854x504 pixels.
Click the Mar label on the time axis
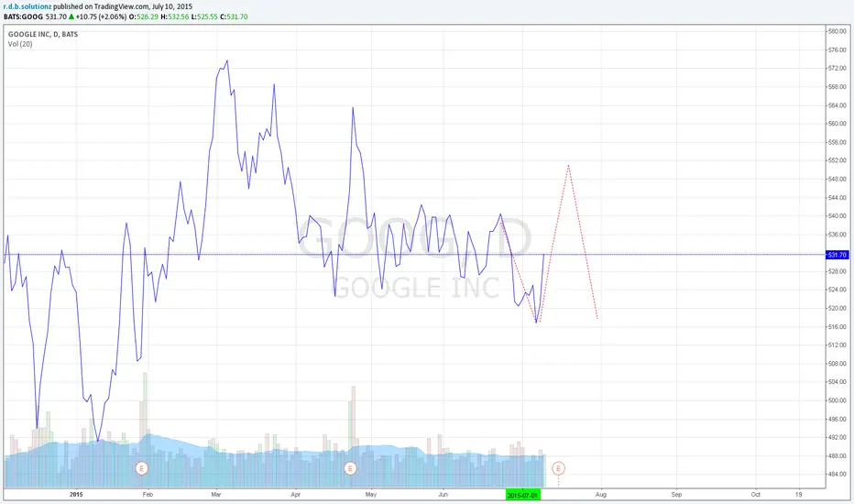click(x=216, y=495)
